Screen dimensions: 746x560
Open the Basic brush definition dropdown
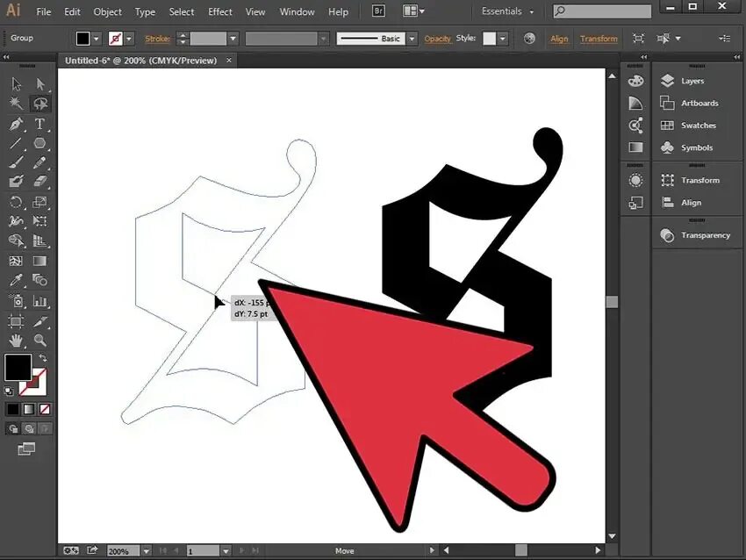(x=412, y=39)
